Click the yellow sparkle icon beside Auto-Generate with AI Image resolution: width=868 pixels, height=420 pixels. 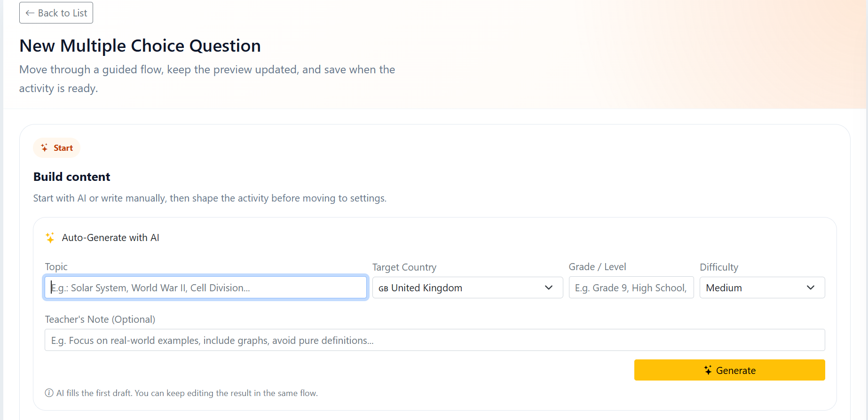[50, 238]
